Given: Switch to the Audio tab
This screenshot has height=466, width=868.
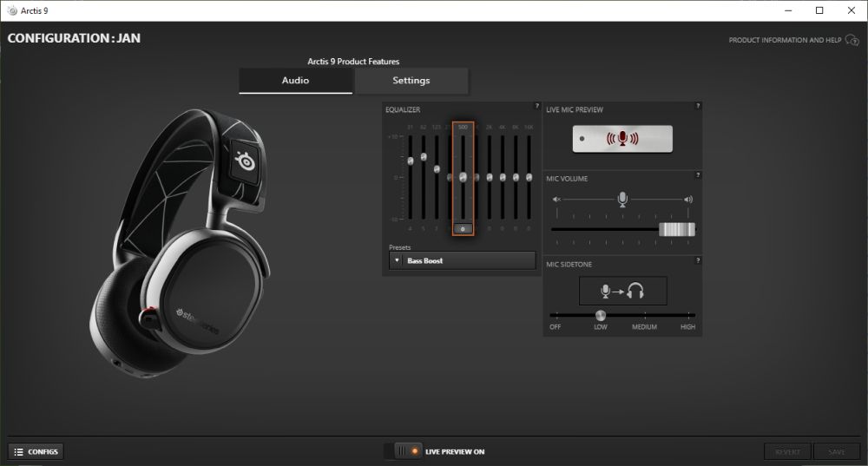Looking at the screenshot, I should (296, 81).
